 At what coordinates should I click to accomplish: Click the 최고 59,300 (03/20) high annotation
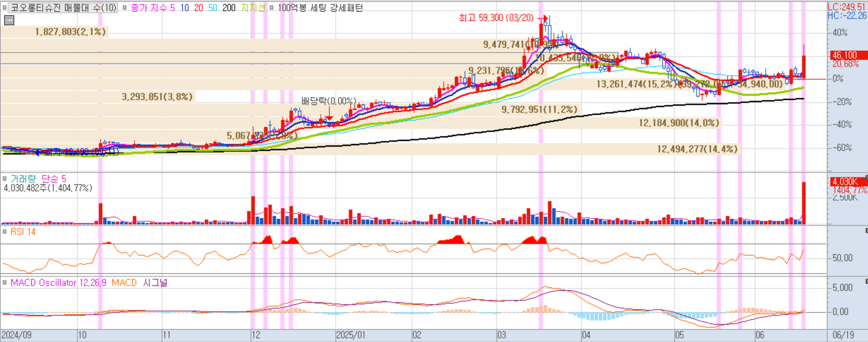pyautogui.click(x=496, y=18)
